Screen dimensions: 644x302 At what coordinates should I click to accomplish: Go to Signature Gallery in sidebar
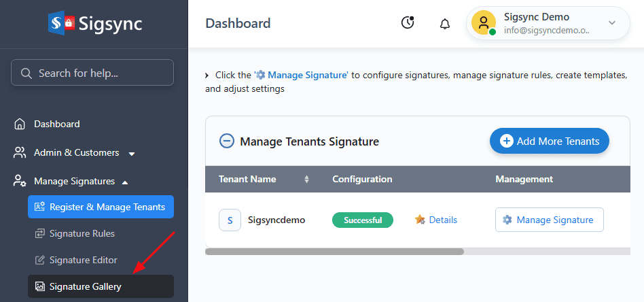pos(85,286)
